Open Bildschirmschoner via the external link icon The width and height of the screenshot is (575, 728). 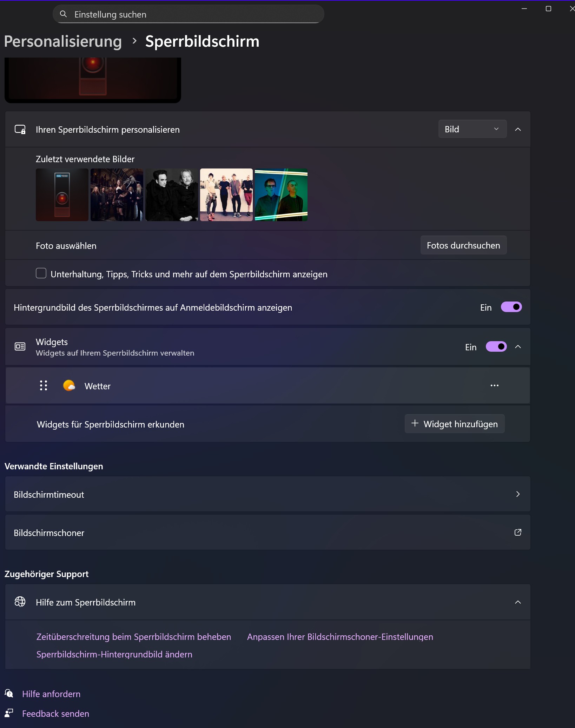518,532
